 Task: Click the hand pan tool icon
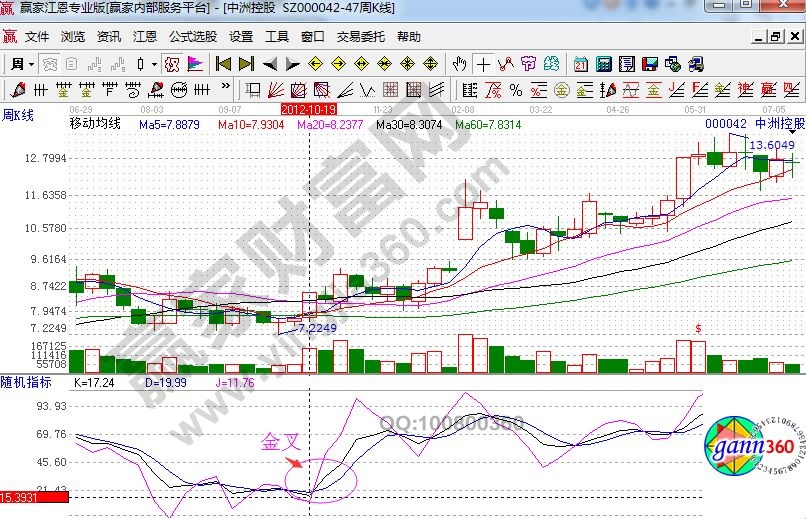pyautogui.click(x=460, y=64)
